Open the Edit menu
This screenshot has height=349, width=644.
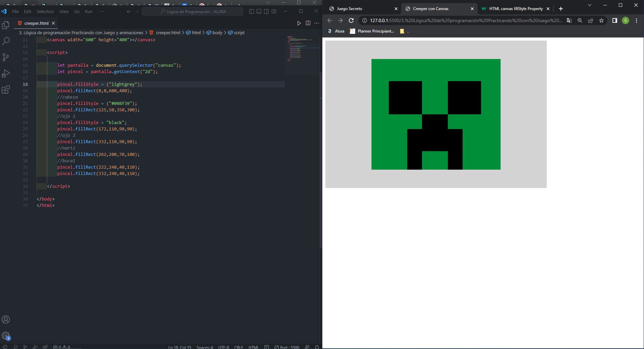pyautogui.click(x=28, y=11)
